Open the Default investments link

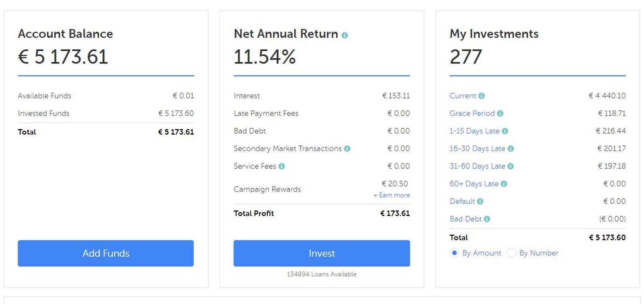coord(462,202)
